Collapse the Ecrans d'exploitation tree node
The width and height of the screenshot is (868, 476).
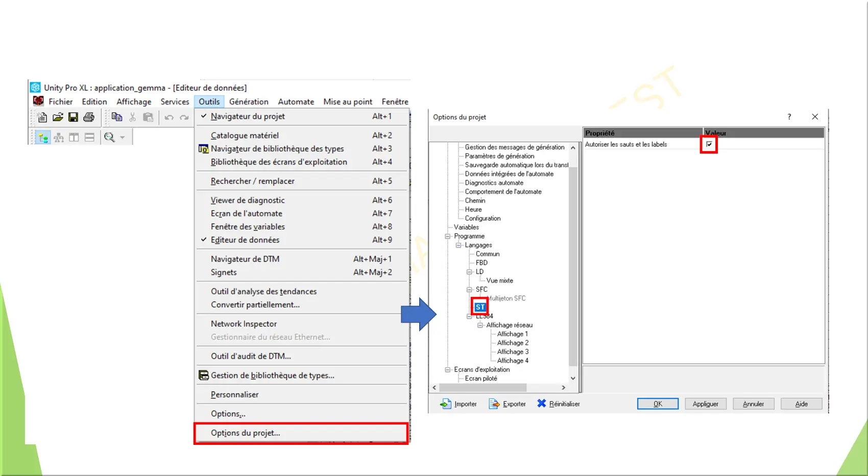point(448,369)
